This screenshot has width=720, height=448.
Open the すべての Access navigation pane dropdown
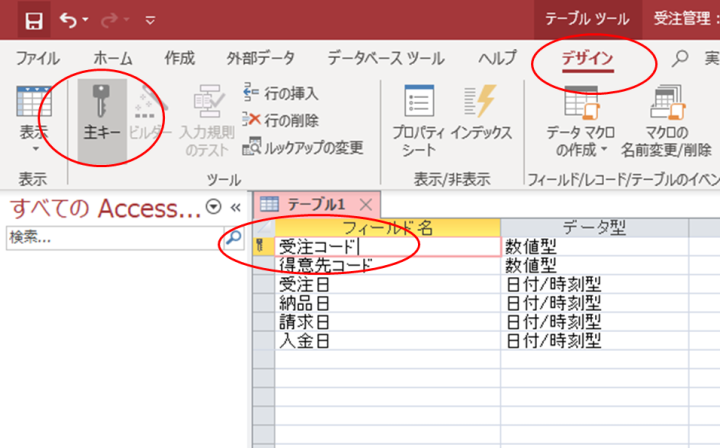pos(212,207)
